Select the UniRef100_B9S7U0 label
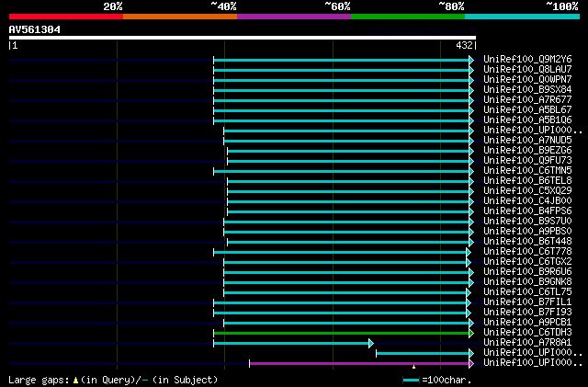This screenshot has width=588, height=387. [527, 222]
